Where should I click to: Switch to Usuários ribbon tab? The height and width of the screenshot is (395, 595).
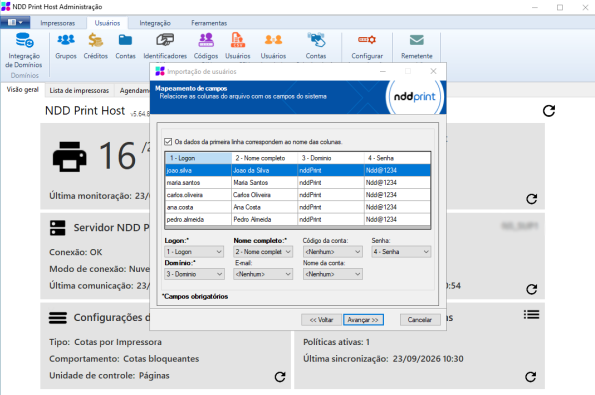pos(107,23)
